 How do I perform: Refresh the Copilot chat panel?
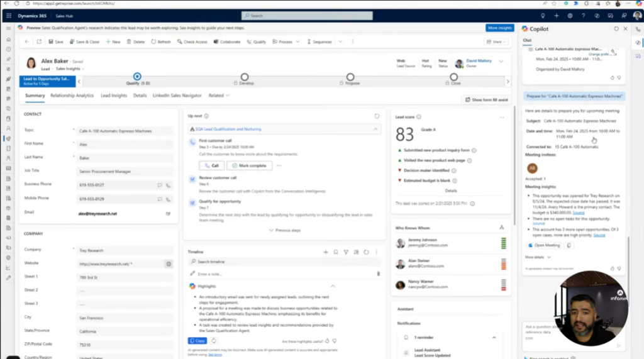[616, 29]
